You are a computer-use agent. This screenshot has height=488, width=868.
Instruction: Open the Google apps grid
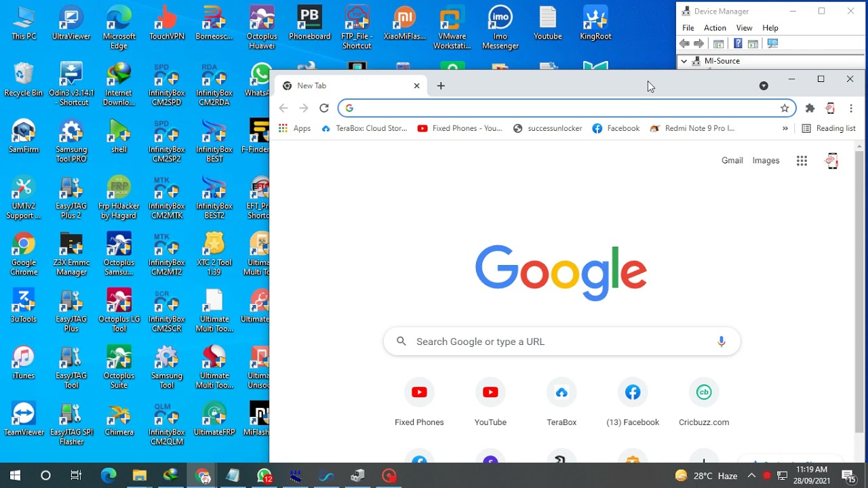[x=802, y=161]
